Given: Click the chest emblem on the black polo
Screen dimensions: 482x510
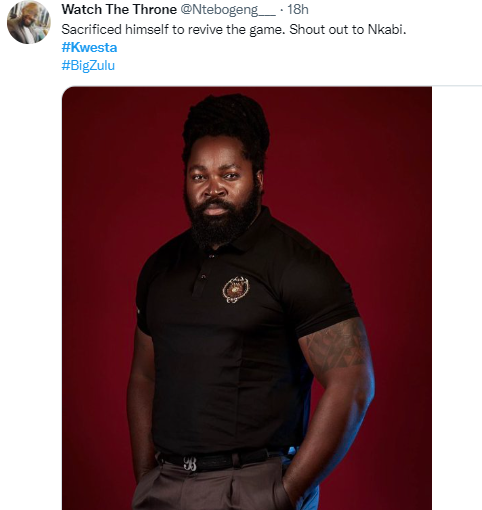Looking at the screenshot, I should [235, 290].
